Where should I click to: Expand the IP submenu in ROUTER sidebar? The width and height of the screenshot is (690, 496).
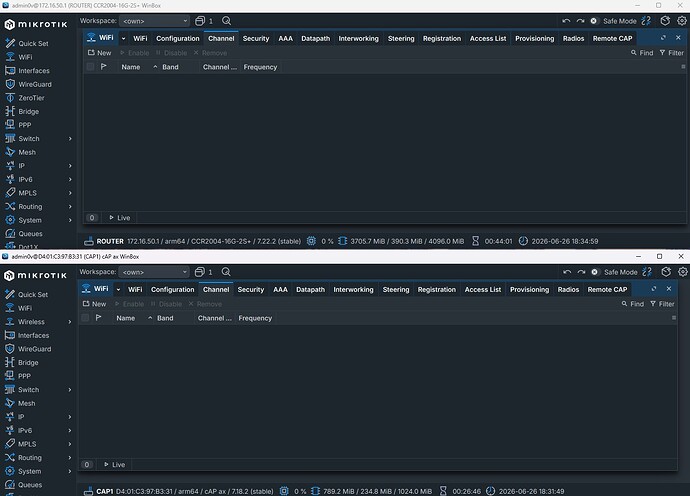[70, 166]
